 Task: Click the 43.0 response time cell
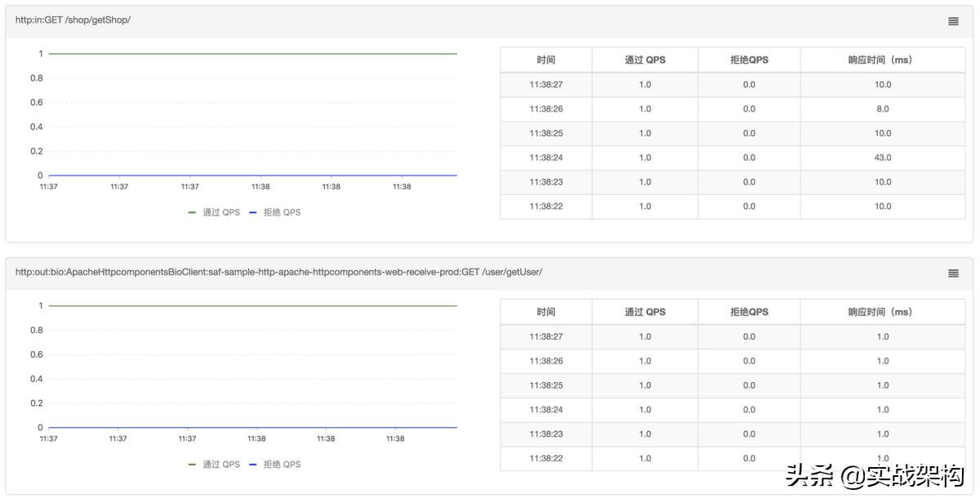[x=883, y=158]
